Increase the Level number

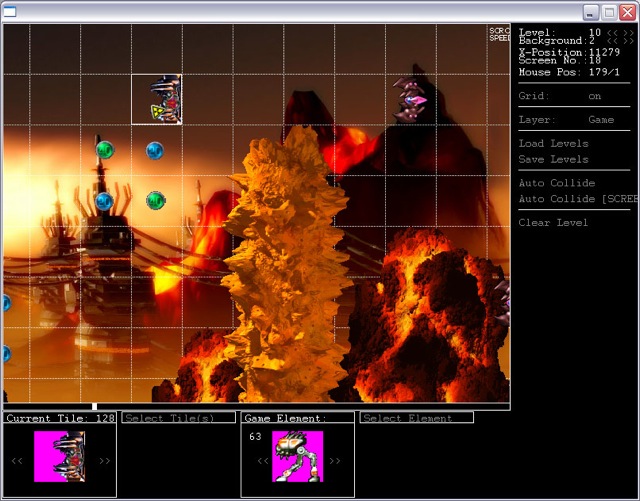629,33
